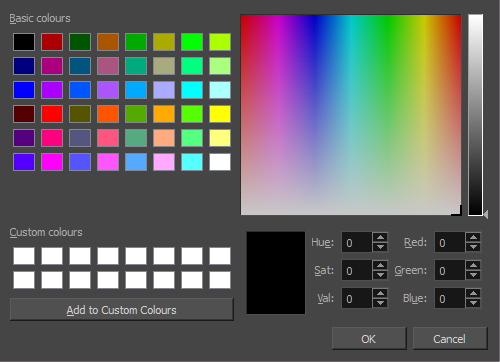Select the white basic colour swatch

[x=220, y=162]
